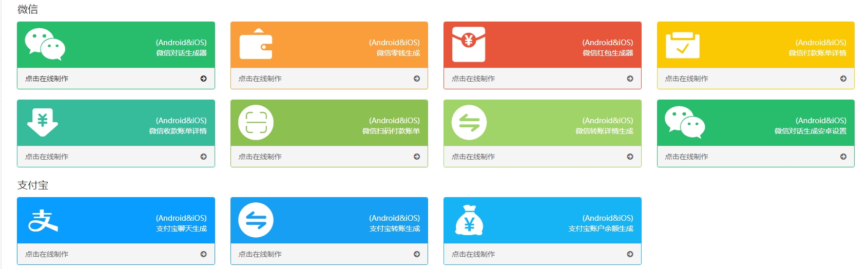This screenshot has width=868, height=269.
Task: Click the transfer arrows icon for 支付宝转账生成
Action: tap(256, 220)
